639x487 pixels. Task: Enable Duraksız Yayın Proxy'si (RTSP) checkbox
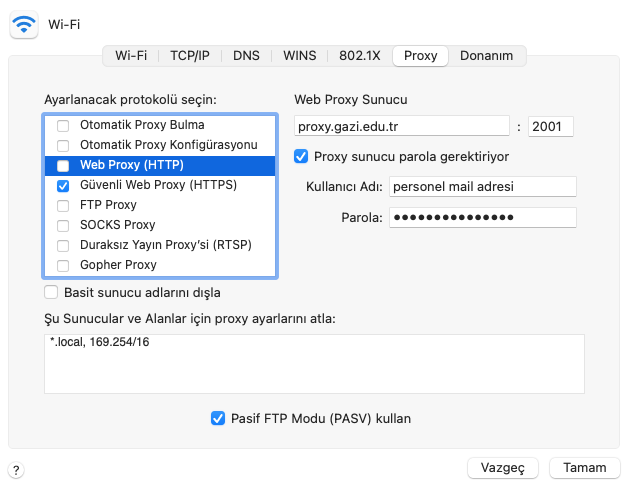63,245
